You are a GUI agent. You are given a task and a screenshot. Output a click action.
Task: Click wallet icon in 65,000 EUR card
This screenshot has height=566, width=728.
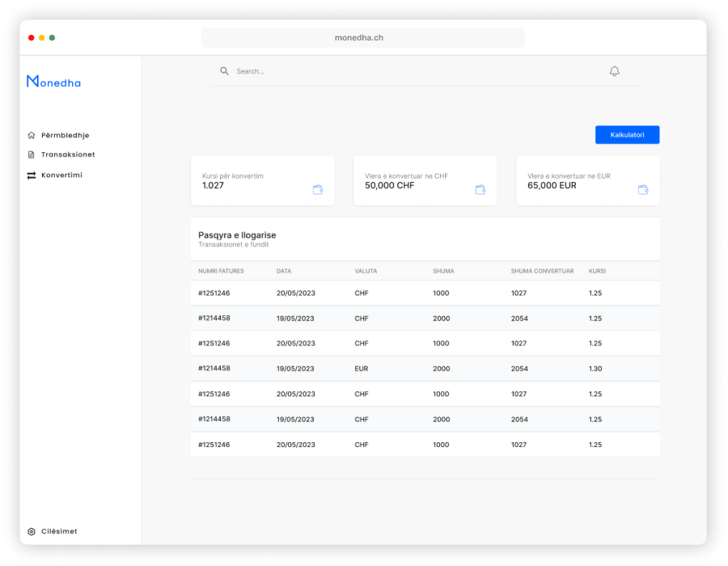tap(643, 189)
